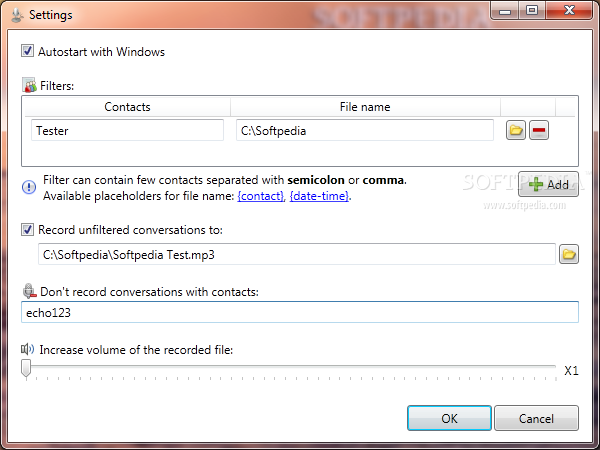This screenshot has height=450, width=600.
Task: Click the excluded contacts field with echo123
Action: coord(300,312)
